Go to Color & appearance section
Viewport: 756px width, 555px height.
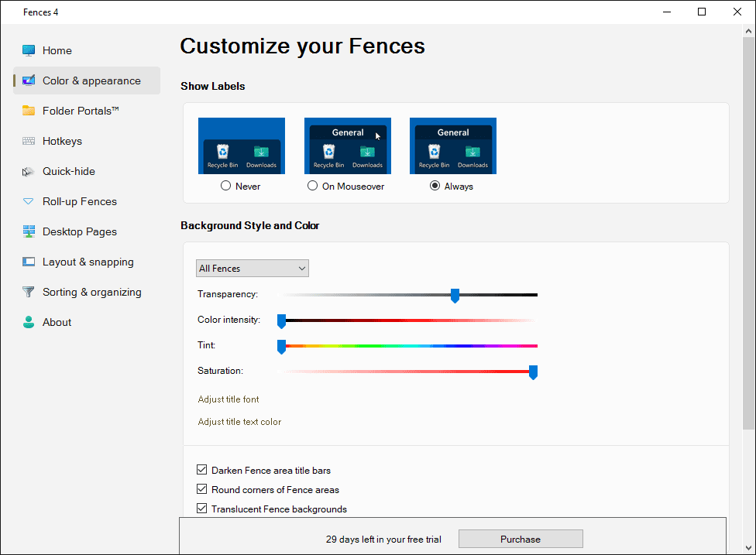[91, 81]
